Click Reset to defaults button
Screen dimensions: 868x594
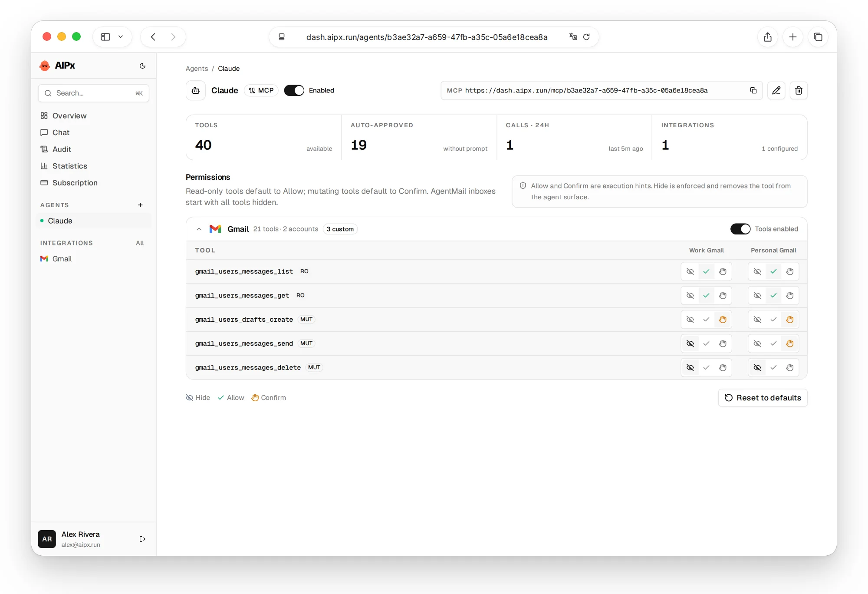[x=763, y=398]
